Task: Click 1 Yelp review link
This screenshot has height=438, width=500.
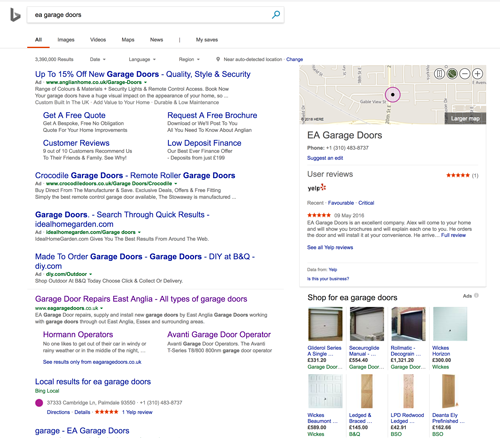Action: (137, 412)
